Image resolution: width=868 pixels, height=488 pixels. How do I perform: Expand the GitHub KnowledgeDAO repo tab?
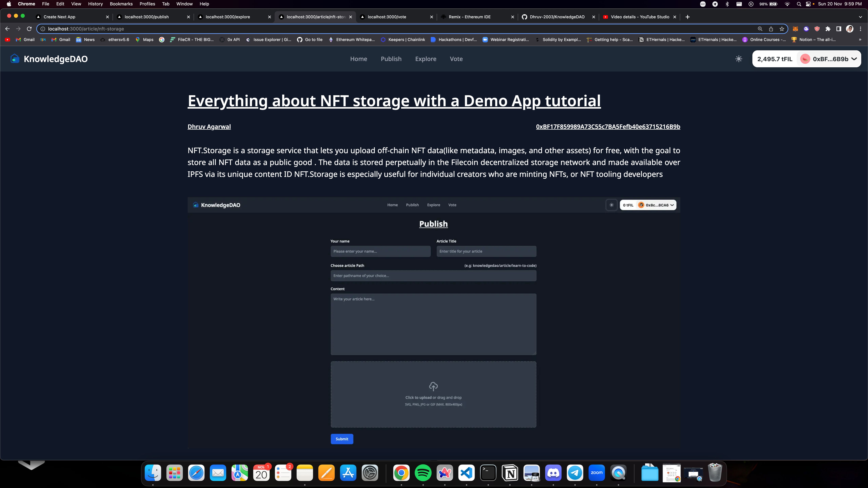click(x=554, y=17)
